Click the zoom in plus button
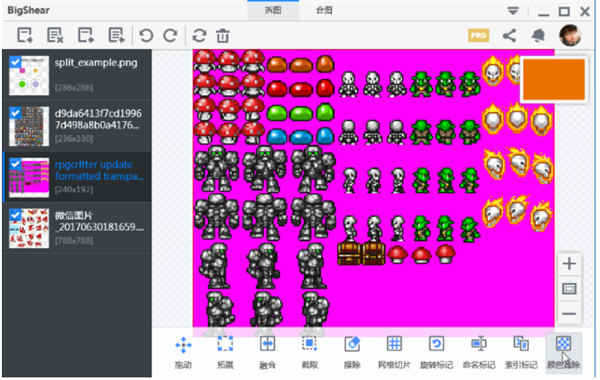Viewport: 600px width, 380px height. coord(569,264)
